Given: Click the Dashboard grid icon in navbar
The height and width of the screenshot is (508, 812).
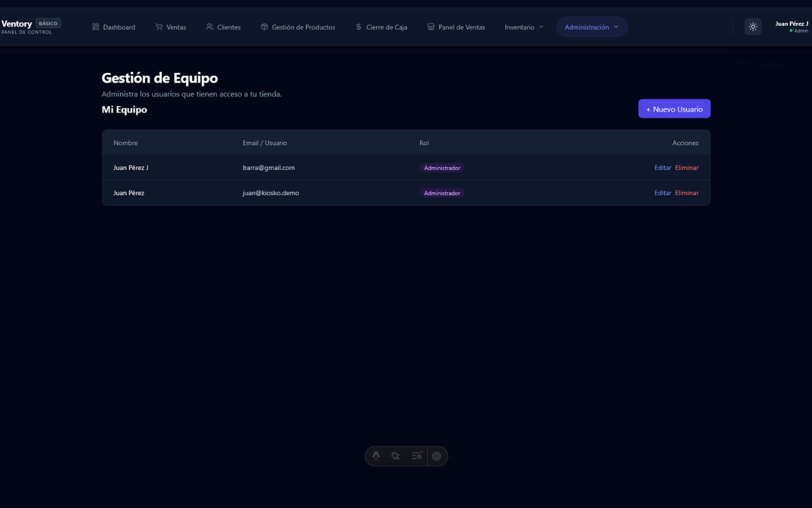Looking at the screenshot, I should coord(96,27).
